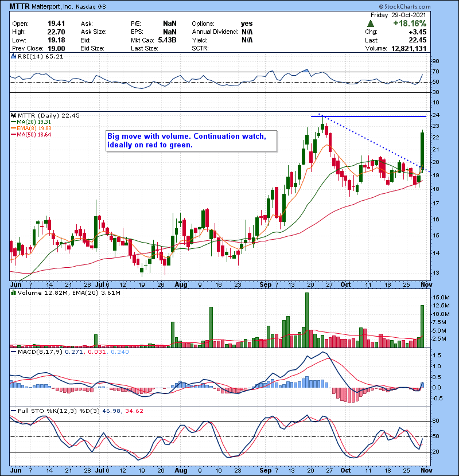Click the MA(20) 19.31 legend entry
Screen dimensions: 459x476
[34, 122]
